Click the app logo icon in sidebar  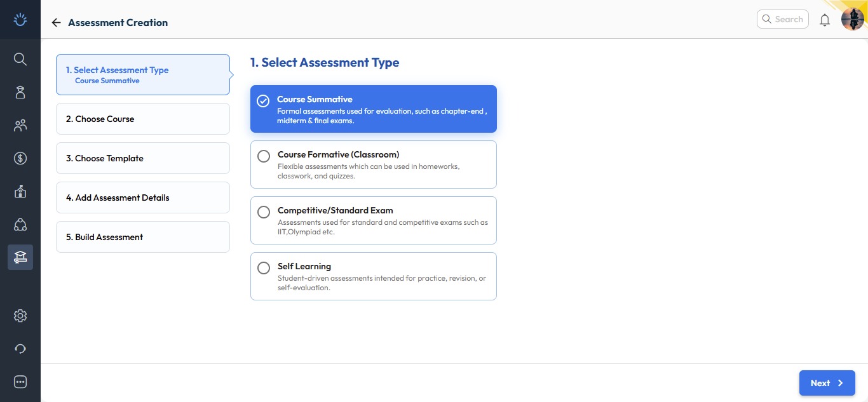20,20
